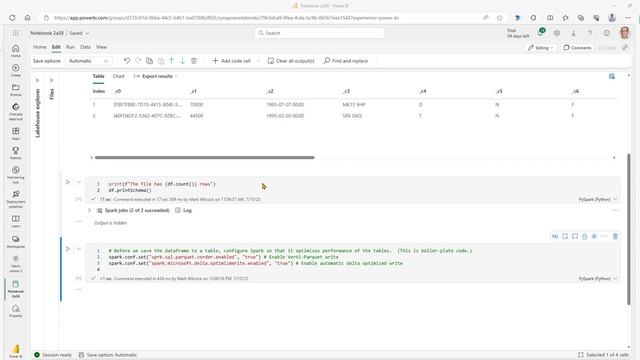Open the Create item in left navigation
The height and width of the screenshot is (360, 640).
tap(16, 70)
